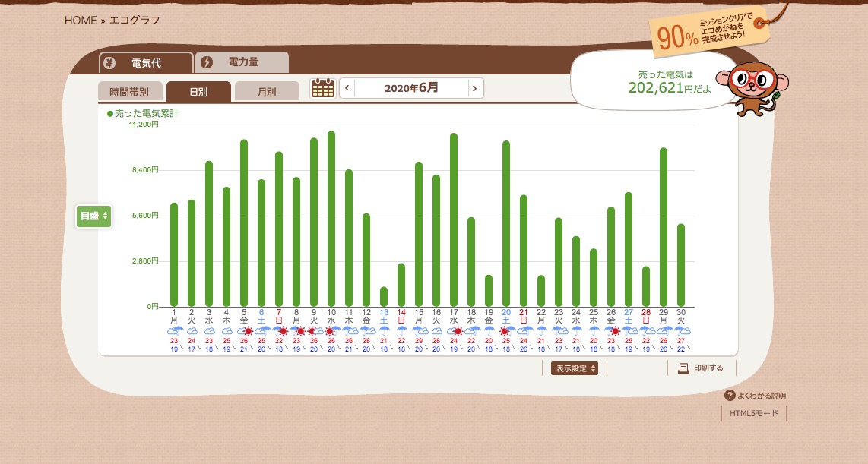Screen dimensions: 868x464
Task: Click the umbrella weather icon for day 14
Action: pyautogui.click(x=401, y=330)
